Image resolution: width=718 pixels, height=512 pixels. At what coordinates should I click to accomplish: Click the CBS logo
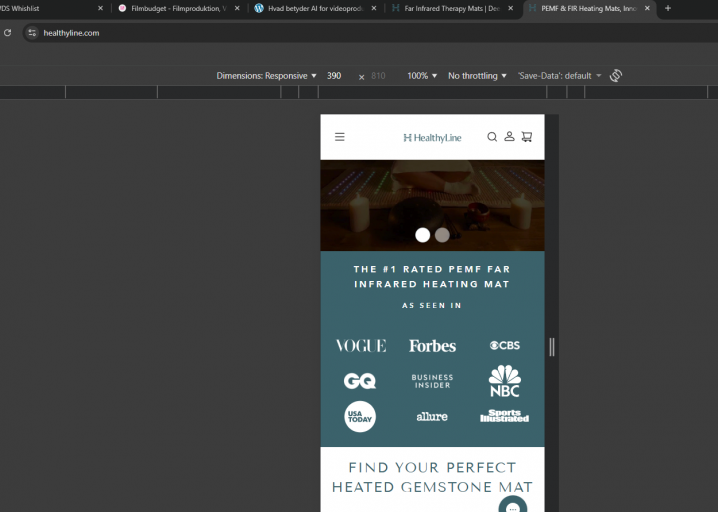point(505,345)
